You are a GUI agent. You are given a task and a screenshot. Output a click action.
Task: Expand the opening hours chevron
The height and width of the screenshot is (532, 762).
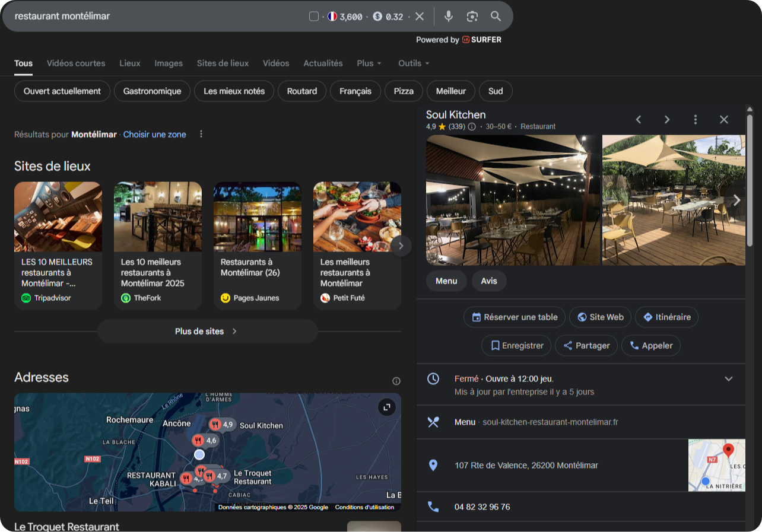(x=729, y=379)
